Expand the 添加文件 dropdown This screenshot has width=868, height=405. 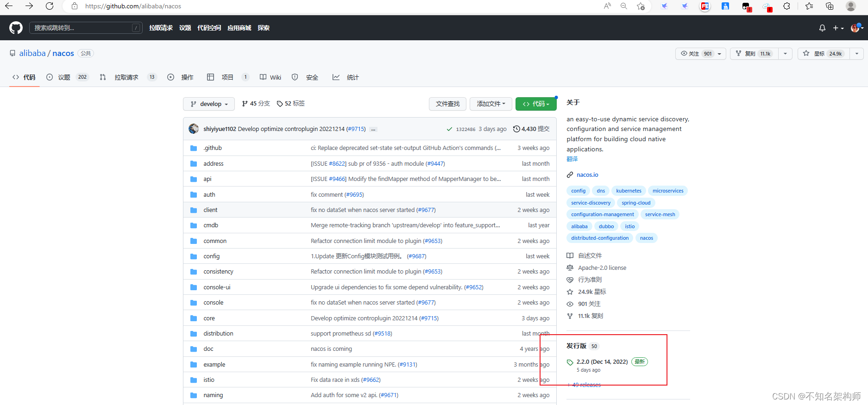click(491, 104)
